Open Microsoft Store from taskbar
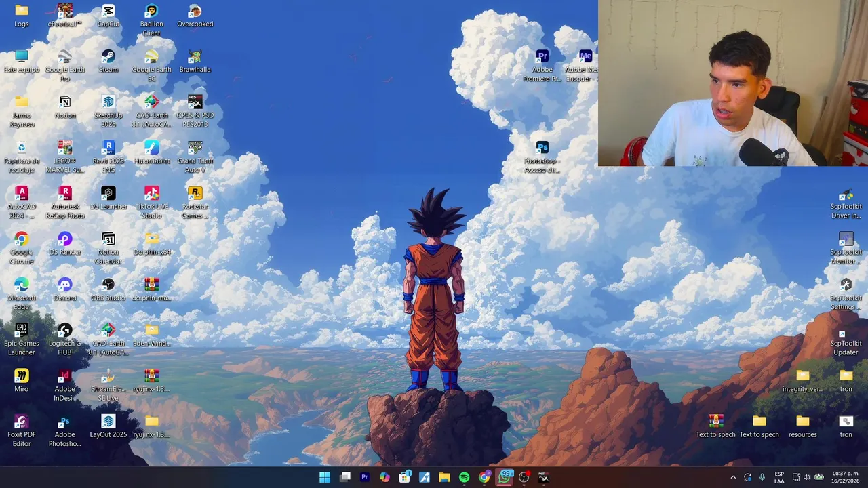This screenshot has height=488, width=868. tap(405, 477)
